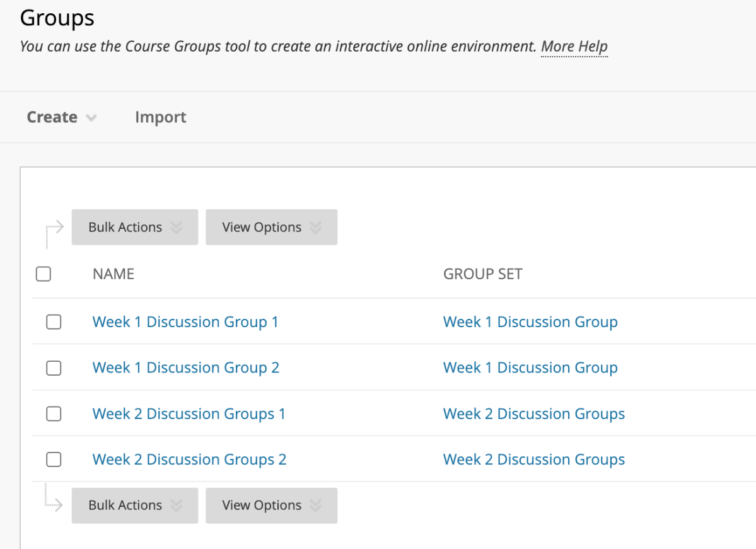This screenshot has width=756, height=549.
Task: Check the Week 1 Discussion Group 1 checkbox
Action: point(54,322)
